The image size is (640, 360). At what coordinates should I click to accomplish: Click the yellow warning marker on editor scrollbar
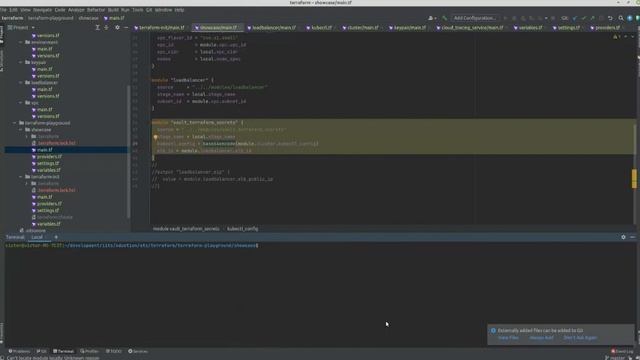(634, 179)
